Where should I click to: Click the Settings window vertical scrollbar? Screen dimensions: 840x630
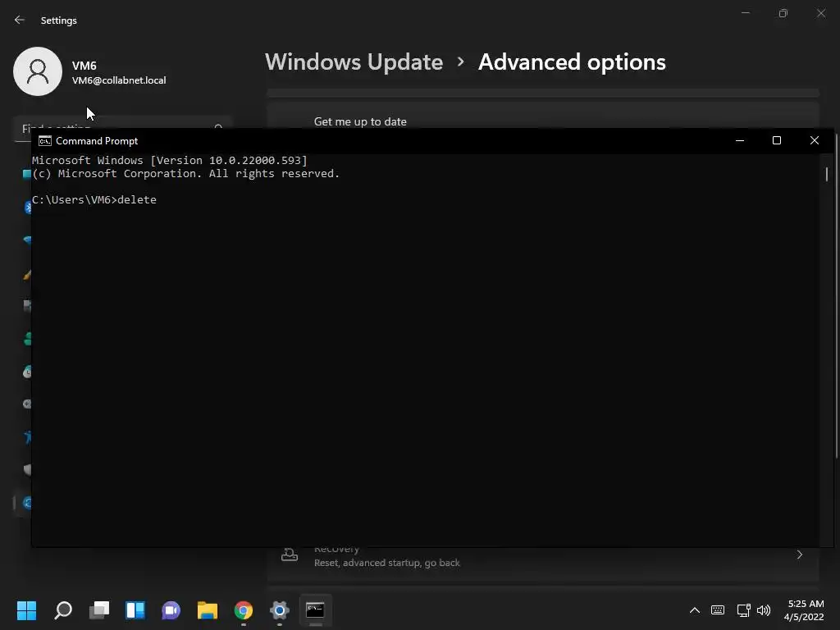click(838, 294)
